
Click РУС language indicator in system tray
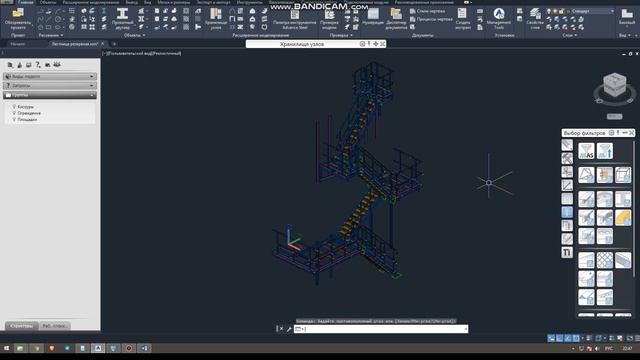[x=609, y=349]
